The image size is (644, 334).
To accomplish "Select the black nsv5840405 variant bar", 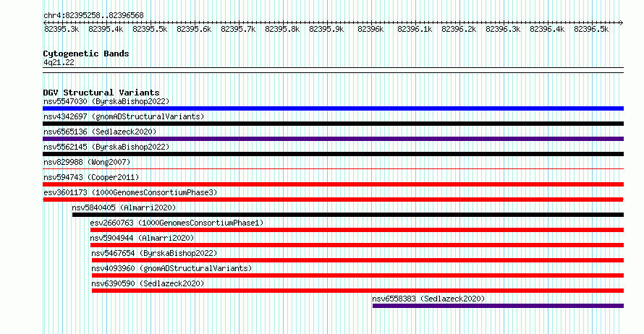I will tap(348, 215).
